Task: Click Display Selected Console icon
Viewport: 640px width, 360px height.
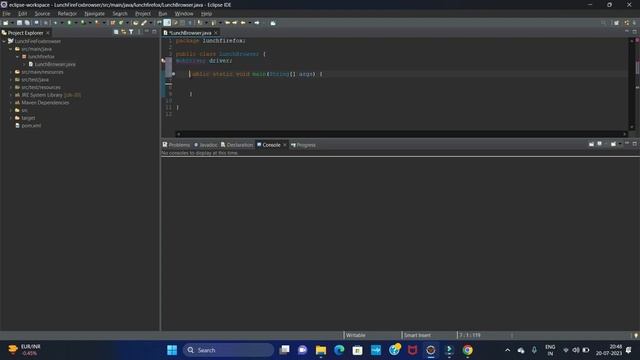Action: (x=599, y=144)
